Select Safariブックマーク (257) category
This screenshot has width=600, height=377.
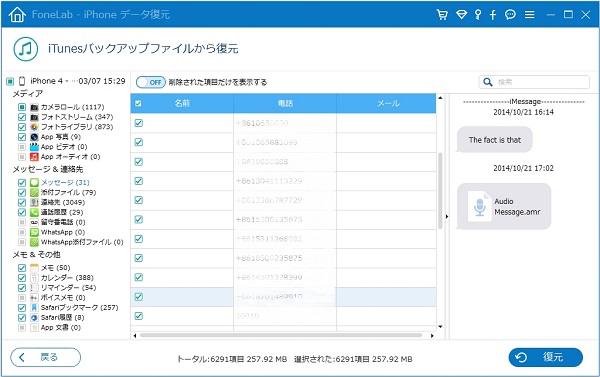tap(80, 307)
